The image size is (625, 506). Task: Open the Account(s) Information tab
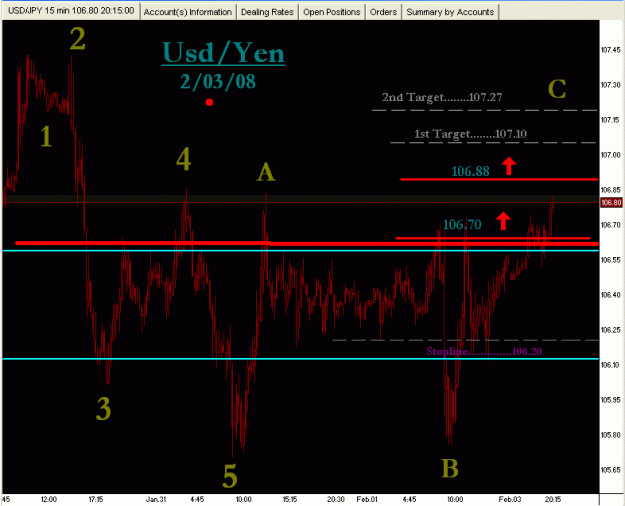point(188,12)
